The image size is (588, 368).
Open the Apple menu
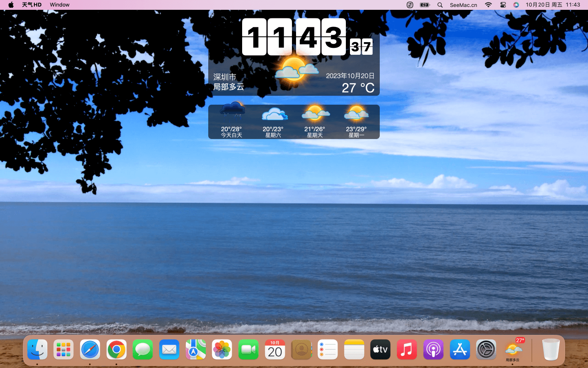(11, 5)
